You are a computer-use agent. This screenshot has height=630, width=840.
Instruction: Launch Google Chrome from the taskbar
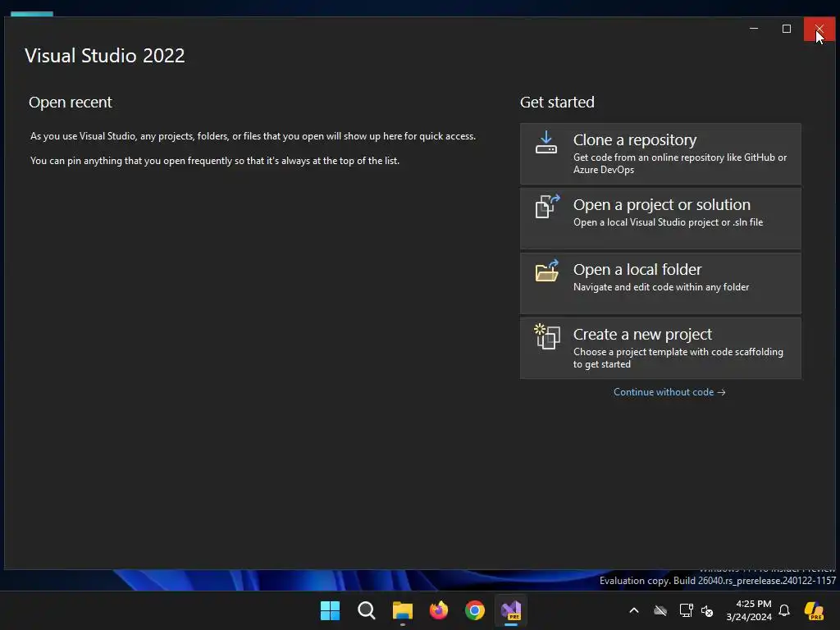pyautogui.click(x=475, y=610)
